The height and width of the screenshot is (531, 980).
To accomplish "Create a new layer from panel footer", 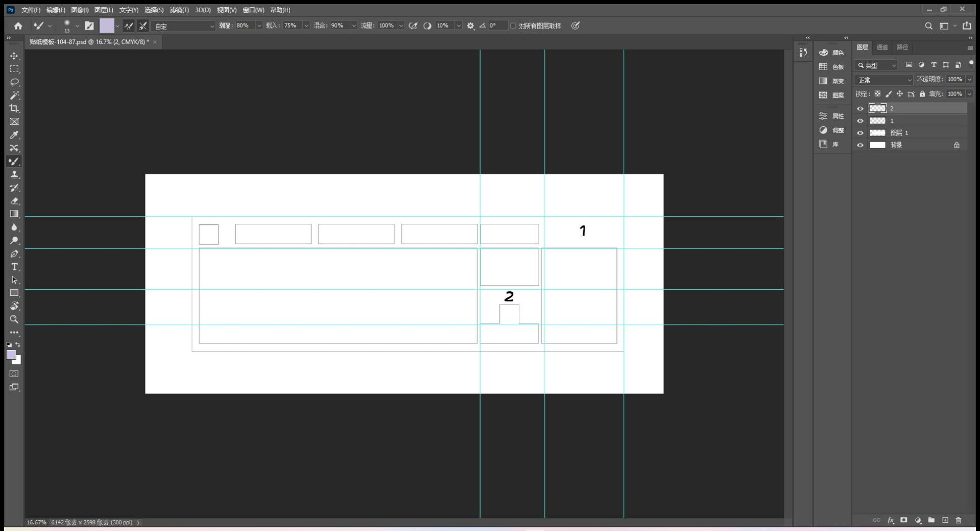I will tap(945, 520).
